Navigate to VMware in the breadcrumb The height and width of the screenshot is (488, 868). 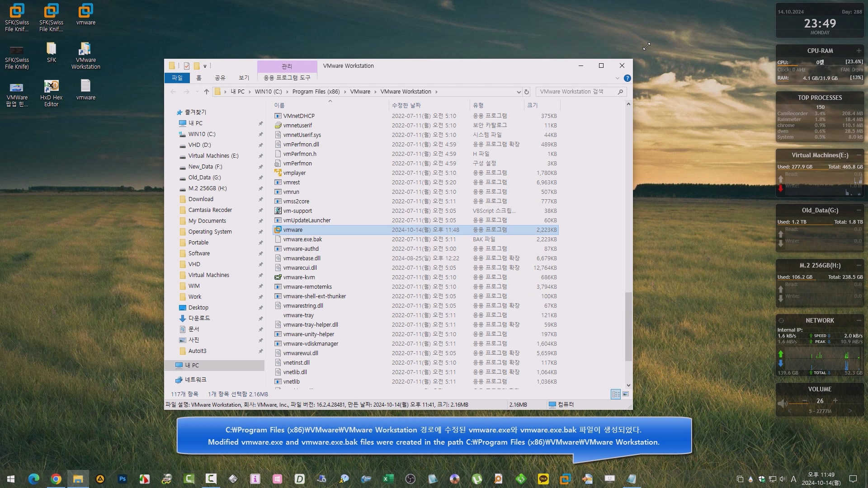point(360,92)
